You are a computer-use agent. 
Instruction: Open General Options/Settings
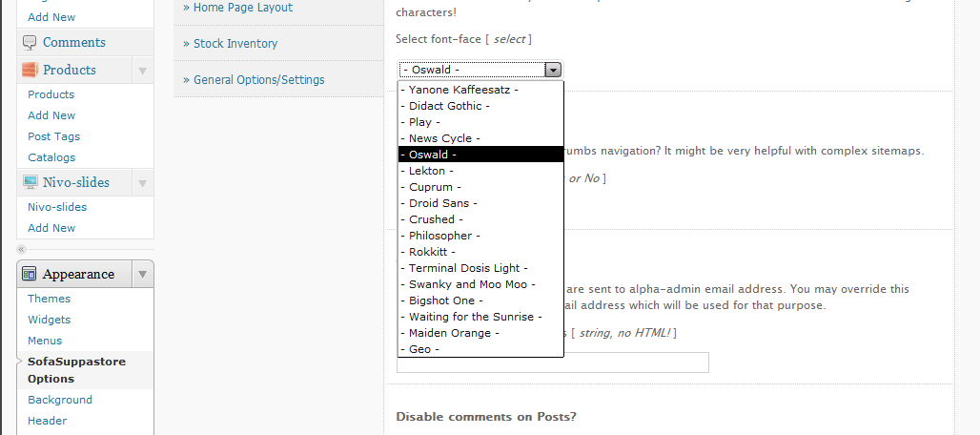(253, 80)
